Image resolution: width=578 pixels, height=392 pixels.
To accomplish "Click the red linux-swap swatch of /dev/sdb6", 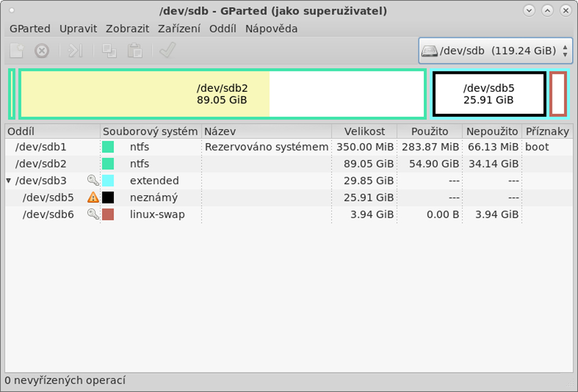I will [108, 215].
